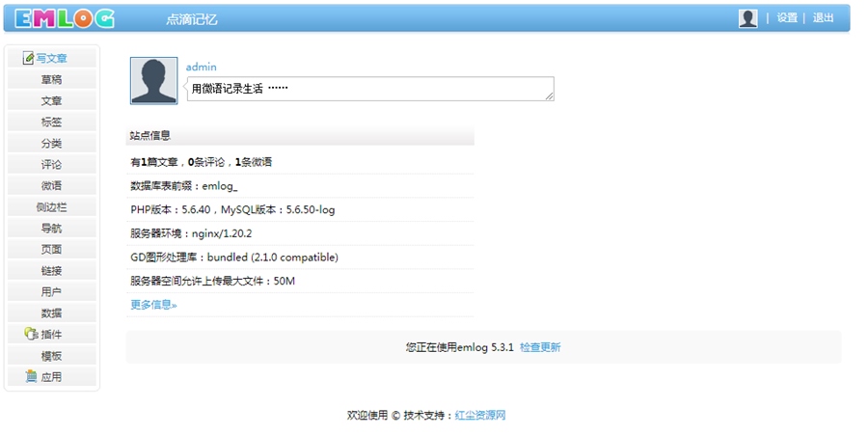Click the 插件 plugin icon

(x=31, y=333)
